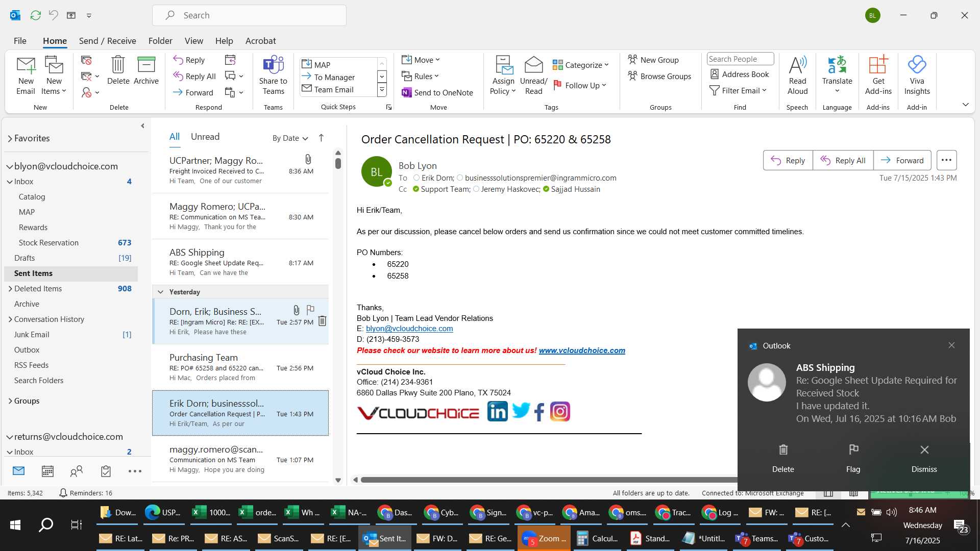This screenshot has height=551, width=980.
Task: Click Read Aloud speech icon
Action: click(x=797, y=76)
